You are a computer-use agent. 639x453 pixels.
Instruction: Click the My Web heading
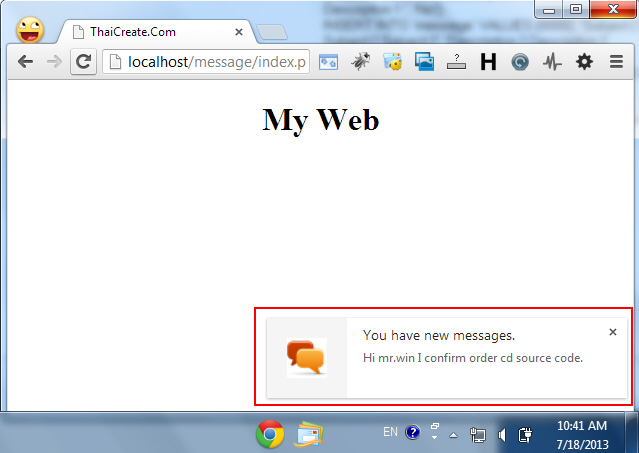tap(321, 120)
